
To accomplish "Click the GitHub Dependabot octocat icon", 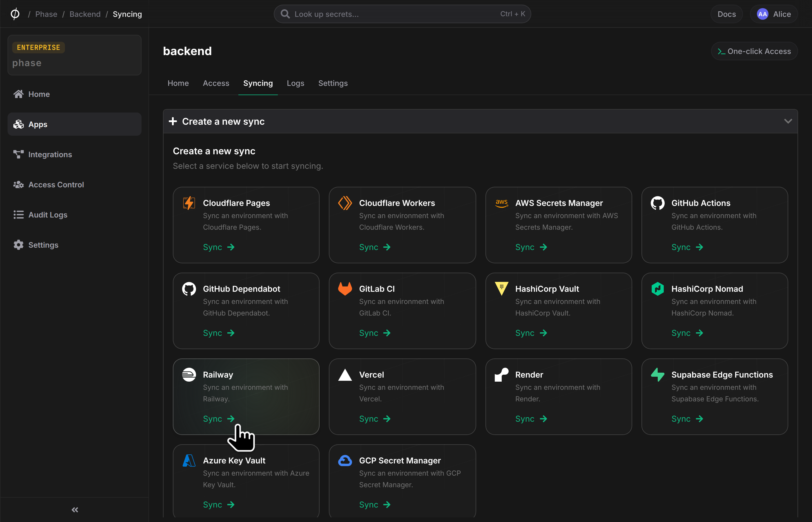I will pyautogui.click(x=189, y=289).
